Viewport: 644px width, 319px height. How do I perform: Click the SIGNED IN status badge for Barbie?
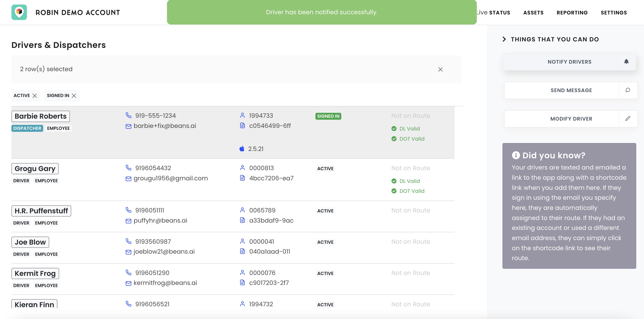328,116
